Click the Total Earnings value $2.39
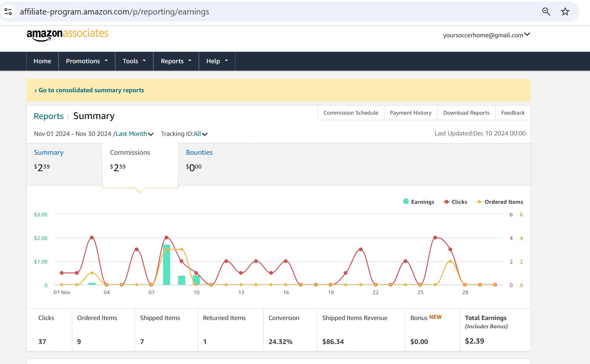Image resolution: width=590 pixels, height=364 pixels. [474, 341]
